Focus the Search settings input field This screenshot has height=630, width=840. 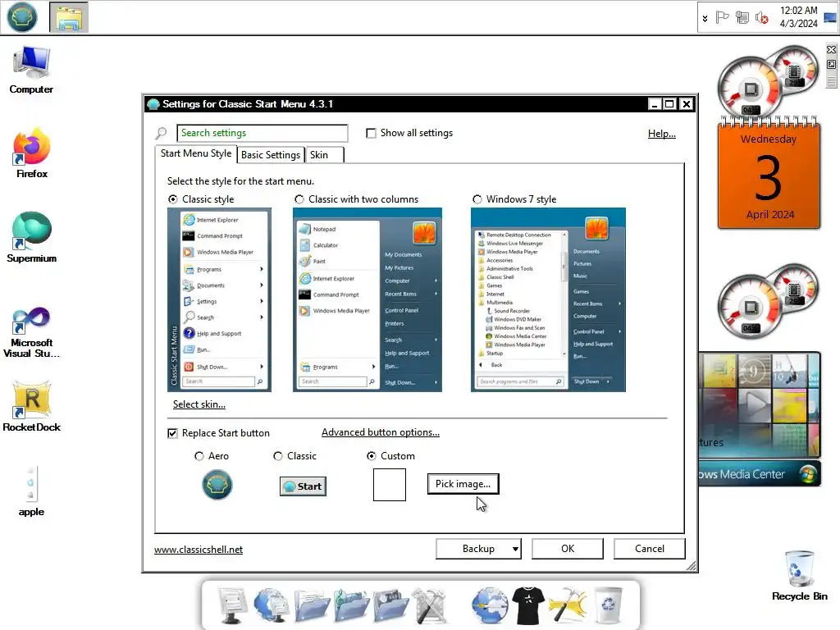pos(262,133)
